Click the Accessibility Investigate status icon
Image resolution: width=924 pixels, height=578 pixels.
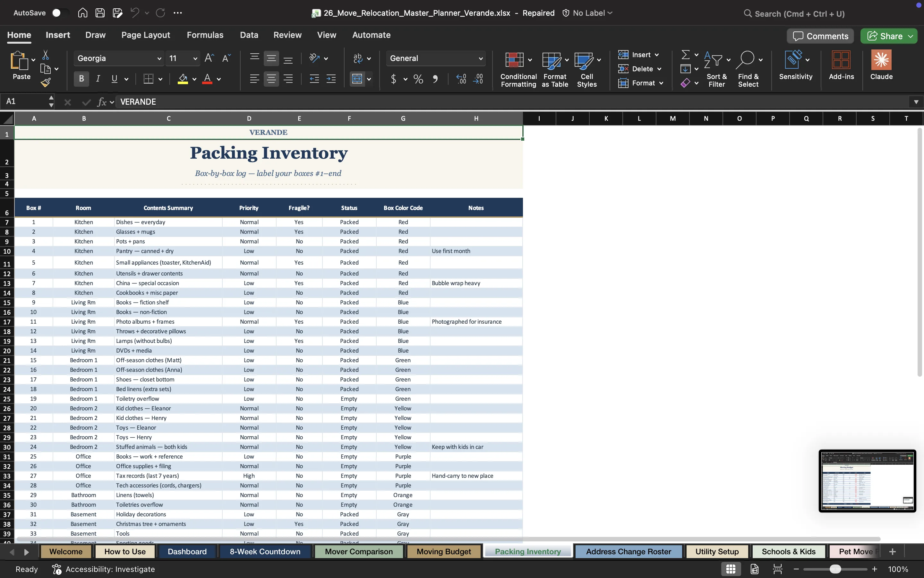(x=57, y=569)
